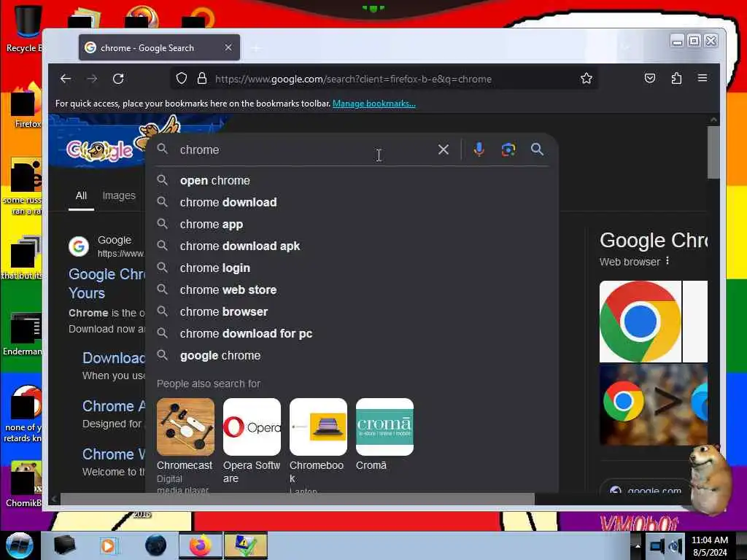Choose suggestion 'open chrome'
The height and width of the screenshot is (560, 747).
tap(352, 181)
